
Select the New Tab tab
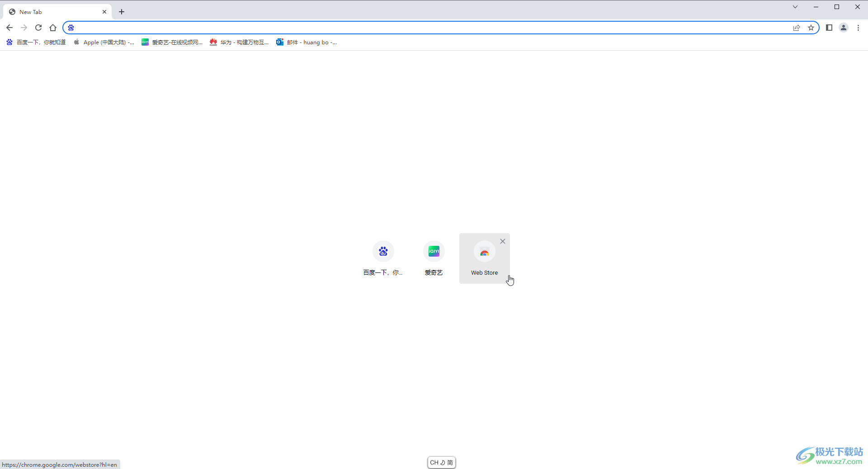point(57,12)
